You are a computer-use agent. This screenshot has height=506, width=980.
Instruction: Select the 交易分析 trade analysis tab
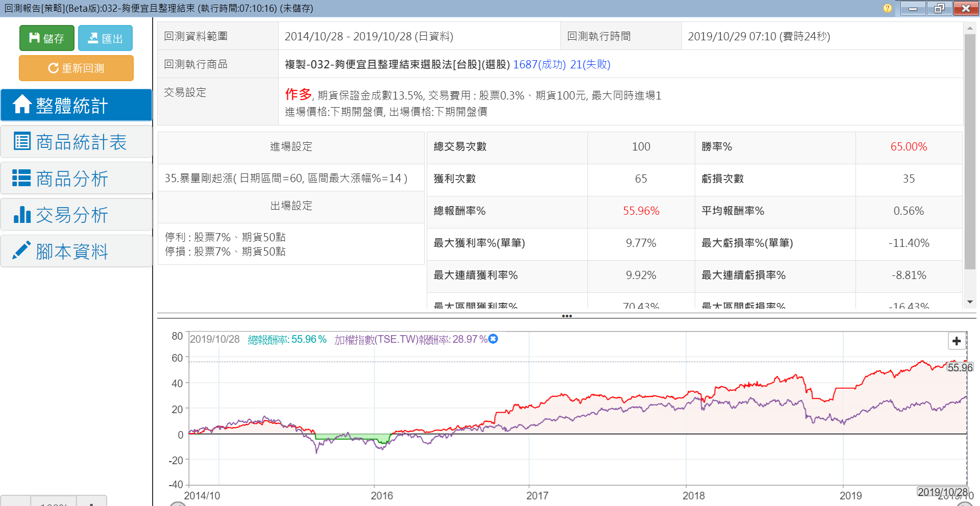click(77, 215)
